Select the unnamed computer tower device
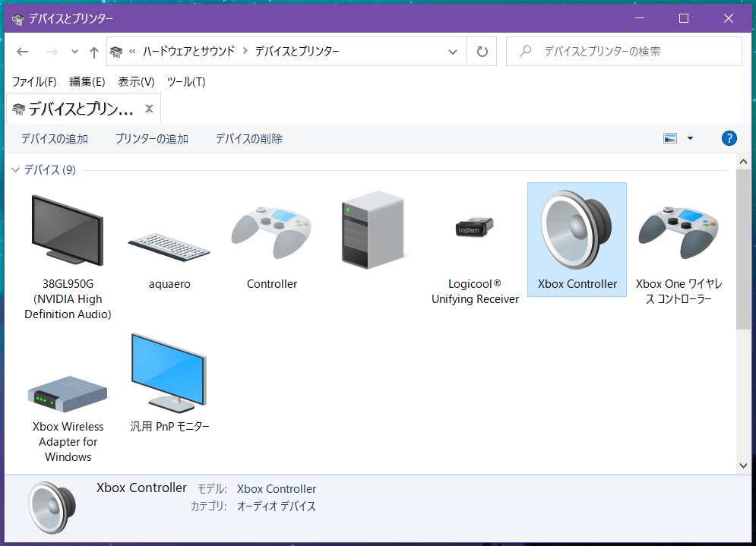 [372, 230]
